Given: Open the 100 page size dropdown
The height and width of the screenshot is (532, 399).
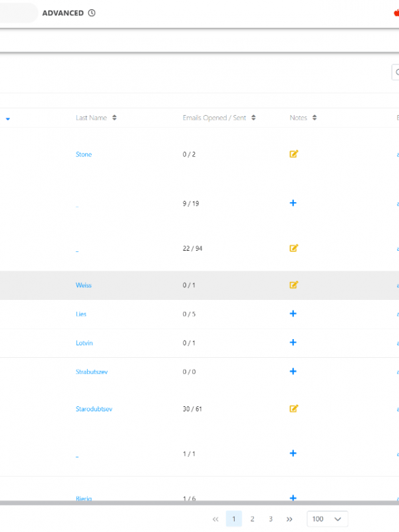Looking at the screenshot, I should [x=327, y=519].
